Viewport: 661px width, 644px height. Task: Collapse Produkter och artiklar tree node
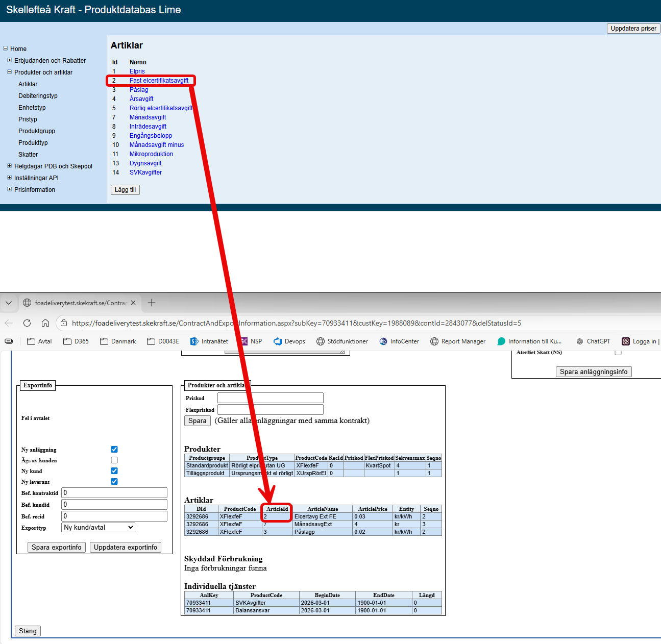(x=9, y=72)
